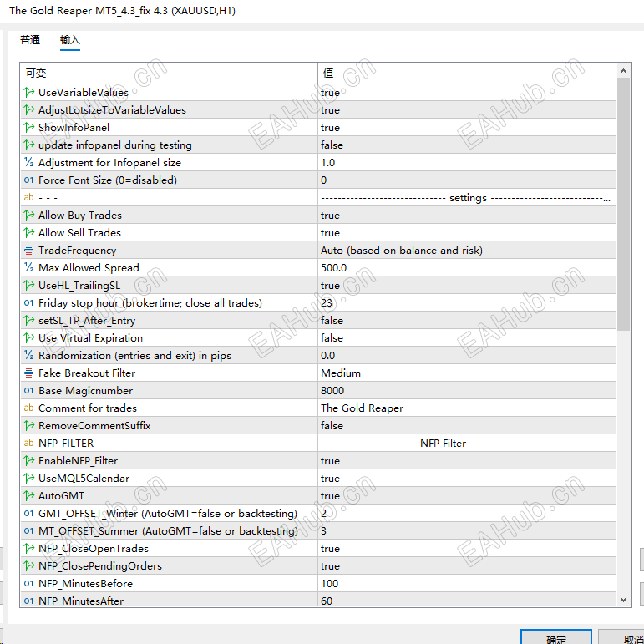The width and height of the screenshot is (644, 644).
Task: Click integer icon for Force Font Size
Action: 28,180
